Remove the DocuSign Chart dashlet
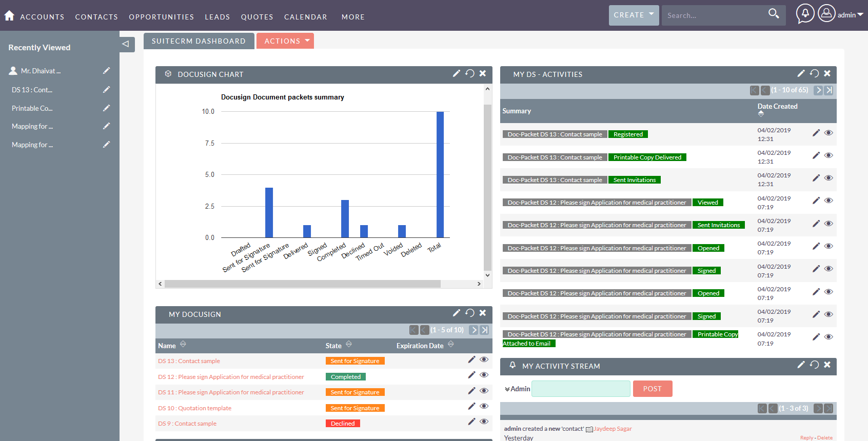This screenshot has width=868, height=441. pos(483,73)
